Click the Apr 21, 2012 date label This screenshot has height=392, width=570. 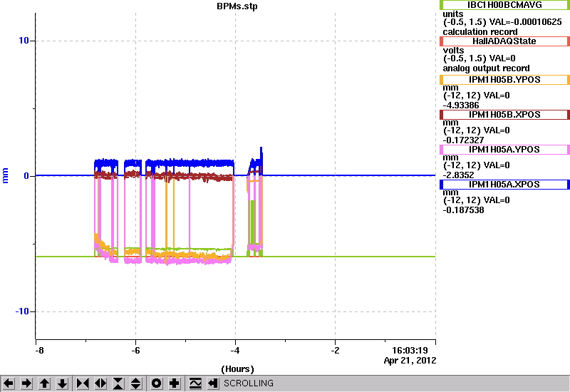pyautogui.click(x=410, y=361)
